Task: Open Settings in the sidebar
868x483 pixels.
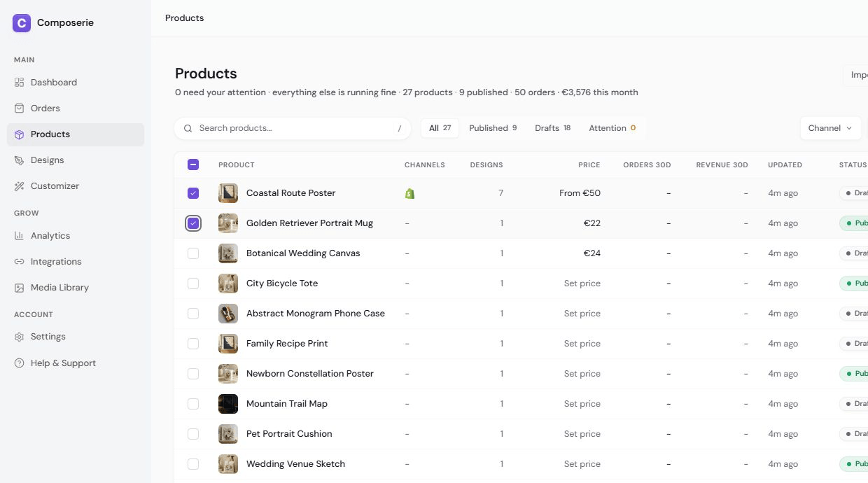Action: (76, 337)
